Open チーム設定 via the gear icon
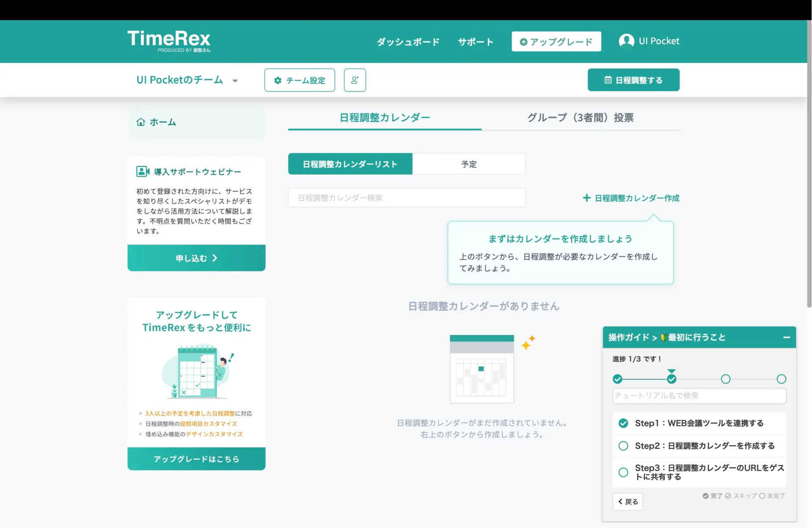The image size is (812, 528). pos(278,80)
